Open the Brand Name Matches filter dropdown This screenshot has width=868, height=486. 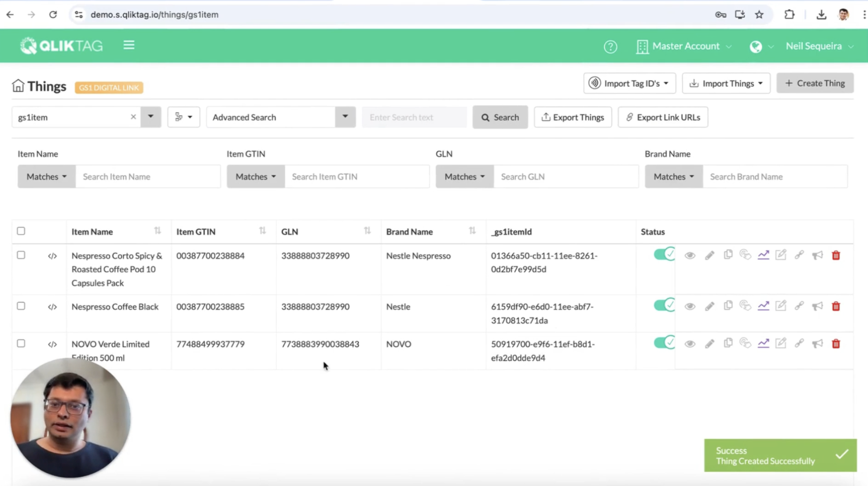point(674,176)
